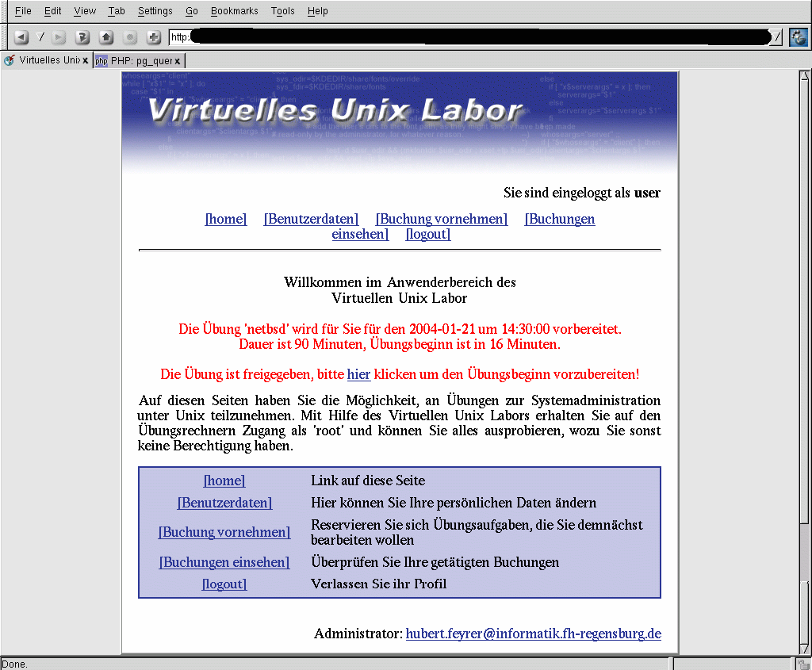Close the Virtuelles Unix tab
The image size is (812, 670).
[x=86, y=60]
